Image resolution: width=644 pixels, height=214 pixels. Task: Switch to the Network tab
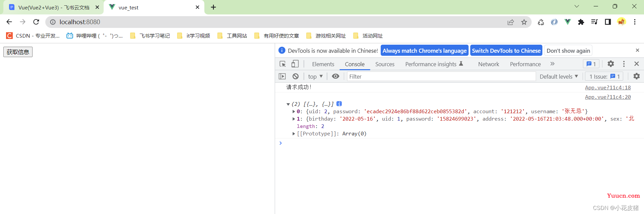pyautogui.click(x=488, y=64)
